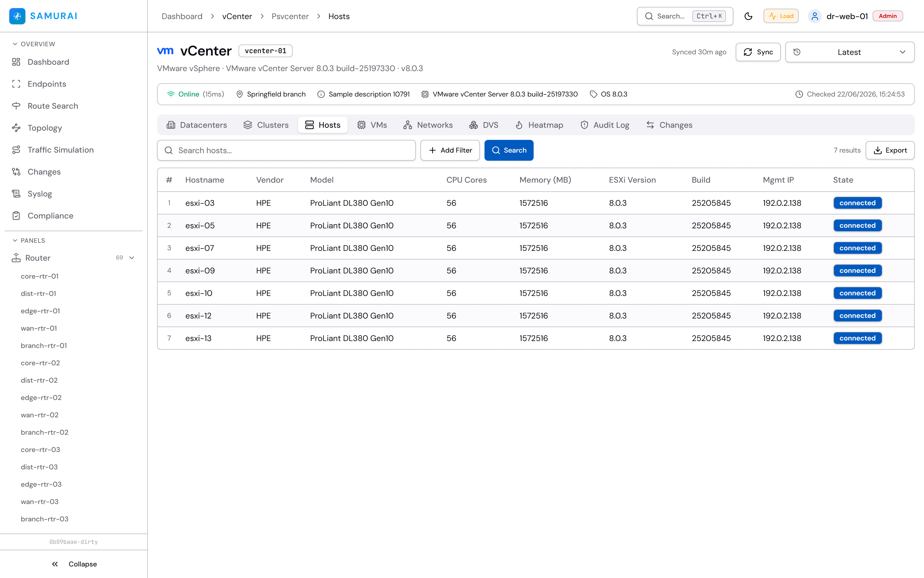Click hostname esxi-03
The width and height of the screenshot is (924, 578).
coord(200,203)
